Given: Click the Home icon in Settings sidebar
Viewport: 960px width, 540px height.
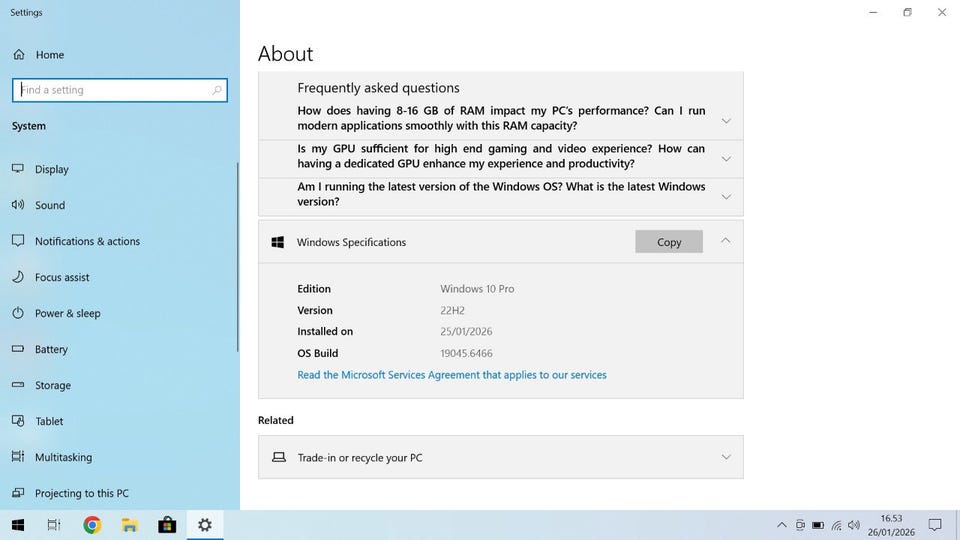Looking at the screenshot, I should 18,55.
